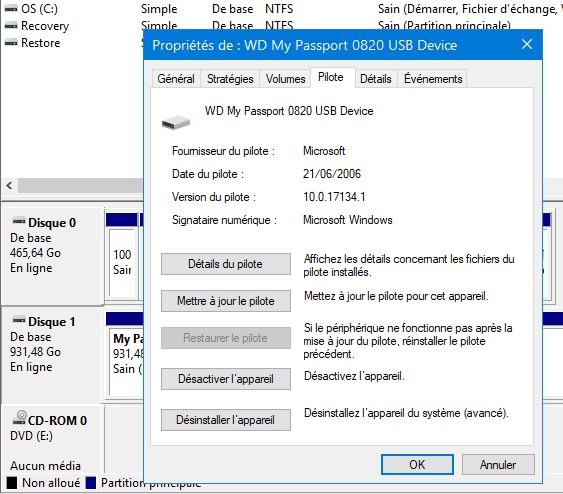Click the Aucun média text

pos(45,466)
